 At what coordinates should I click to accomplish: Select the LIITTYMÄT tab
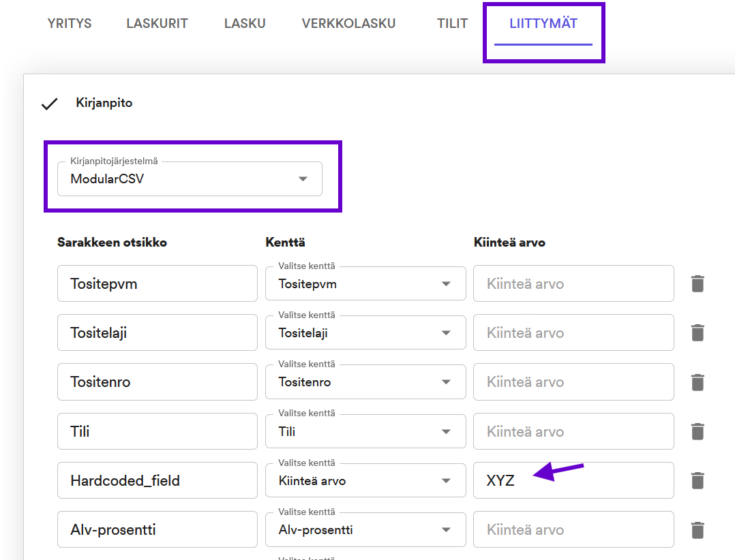click(x=543, y=23)
